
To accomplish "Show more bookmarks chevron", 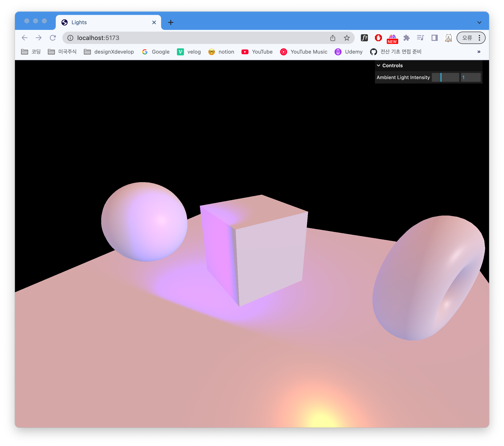I will pos(479,52).
